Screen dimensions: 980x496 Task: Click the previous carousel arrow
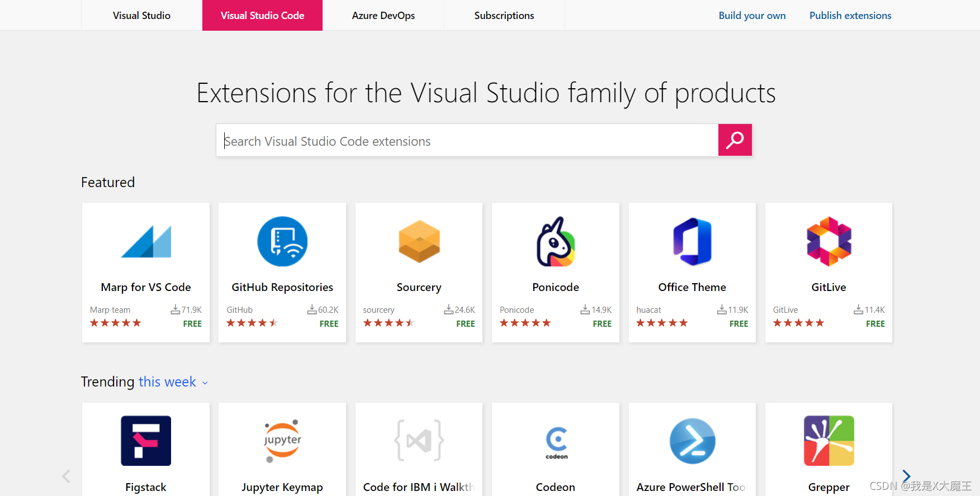[66, 476]
